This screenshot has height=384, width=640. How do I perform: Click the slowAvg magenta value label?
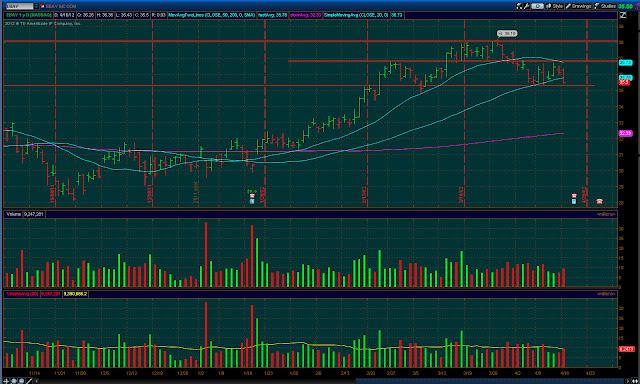(x=306, y=15)
